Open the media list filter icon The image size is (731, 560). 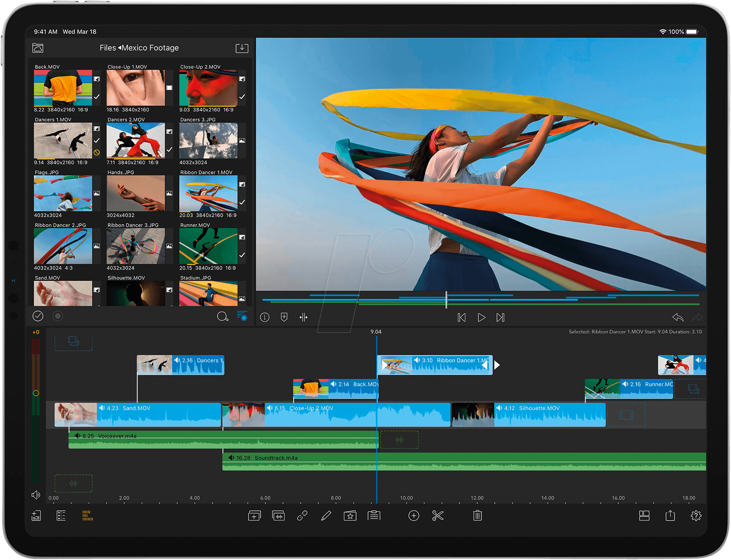242,316
